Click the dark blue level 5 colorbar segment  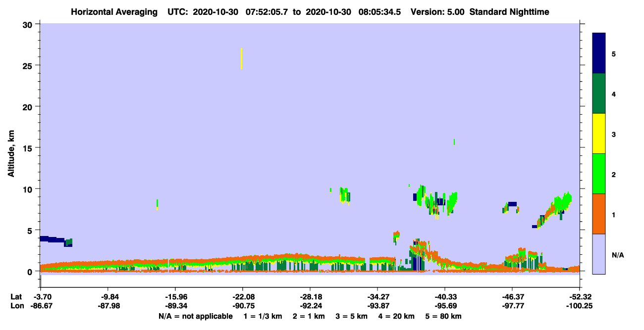point(599,53)
